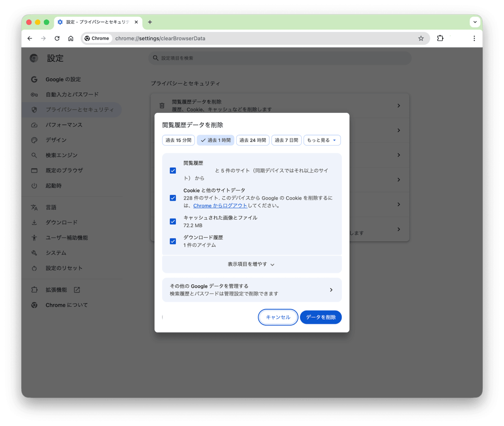
Task: Click the 起動時 power icon in sidebar
Action: point(34,185)
